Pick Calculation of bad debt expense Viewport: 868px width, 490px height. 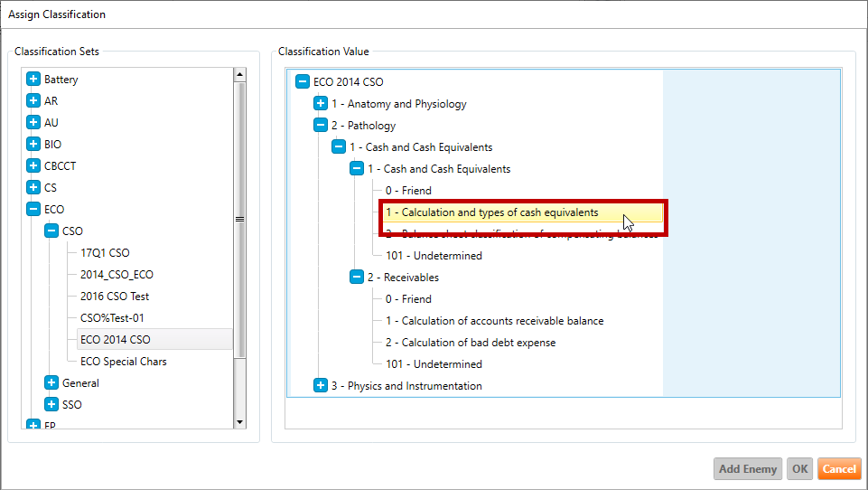pyautogui.click(x=470, y=343)
